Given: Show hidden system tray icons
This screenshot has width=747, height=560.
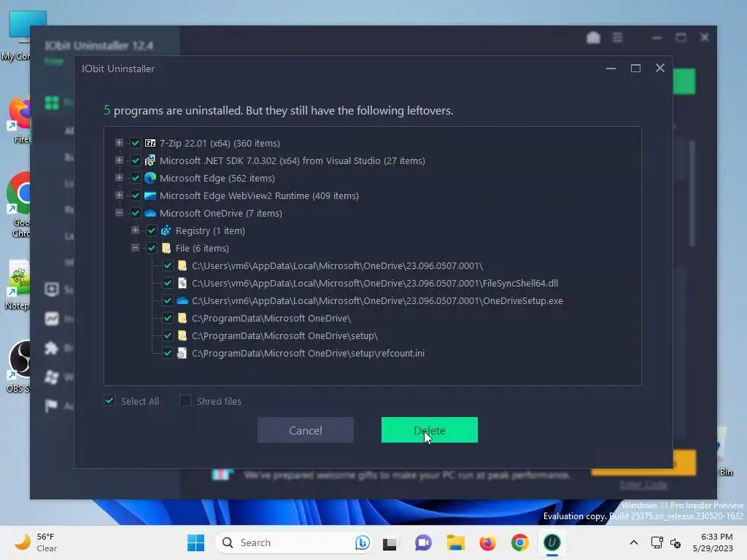Looking at the screenshot, I should click(x=634, y=542).
